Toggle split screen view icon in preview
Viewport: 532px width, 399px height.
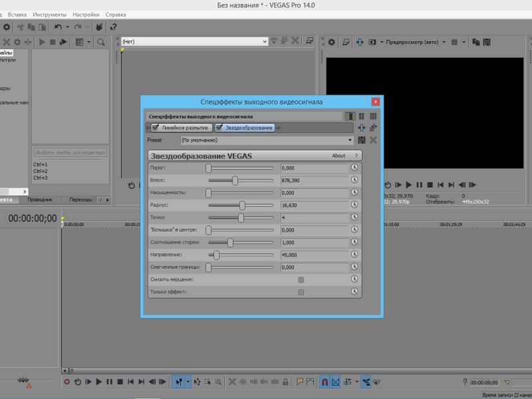click(372, 42)
